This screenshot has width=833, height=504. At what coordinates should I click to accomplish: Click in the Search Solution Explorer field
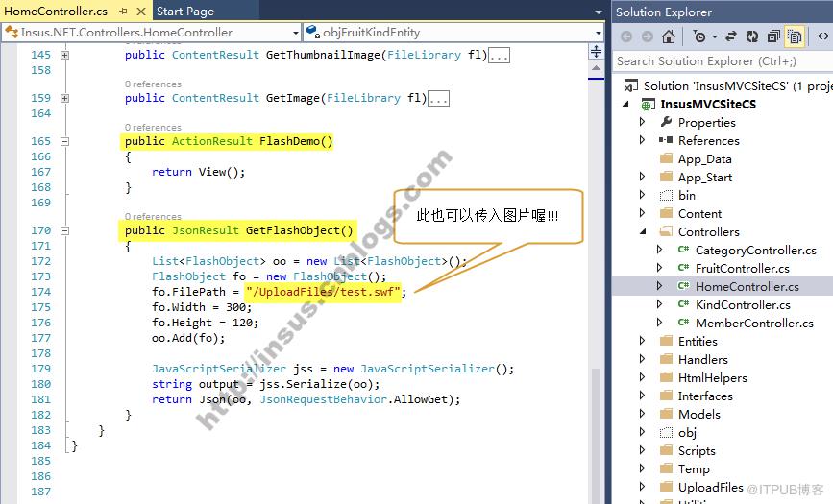coord(723,61)
